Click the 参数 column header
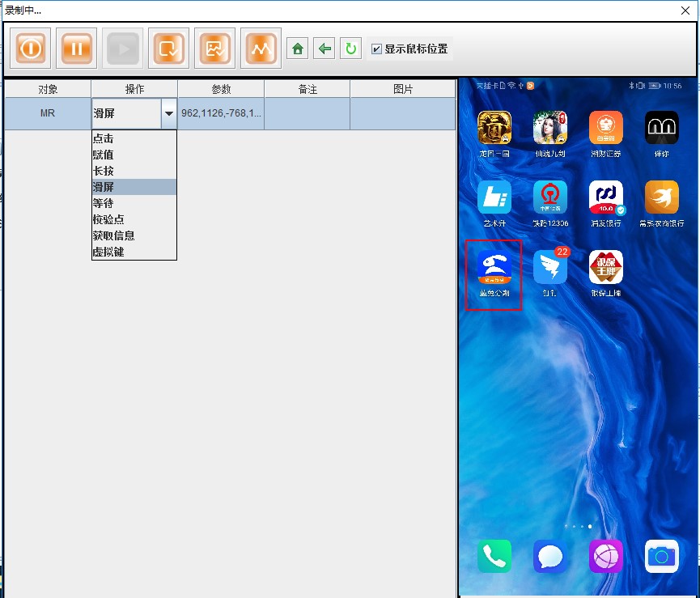The width and height of the screenshot is (700, 598). pyautogui.click(x=221, y=89)
